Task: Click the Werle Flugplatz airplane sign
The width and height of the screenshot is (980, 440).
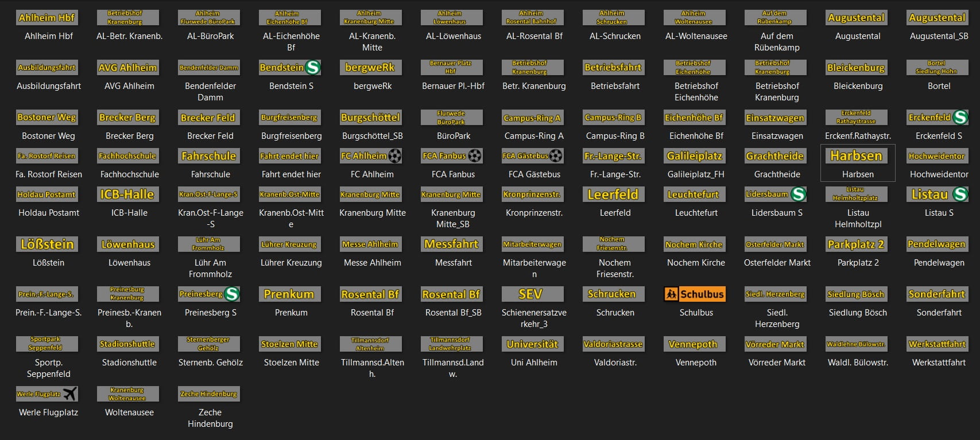Action: click(x=47, y=394)
